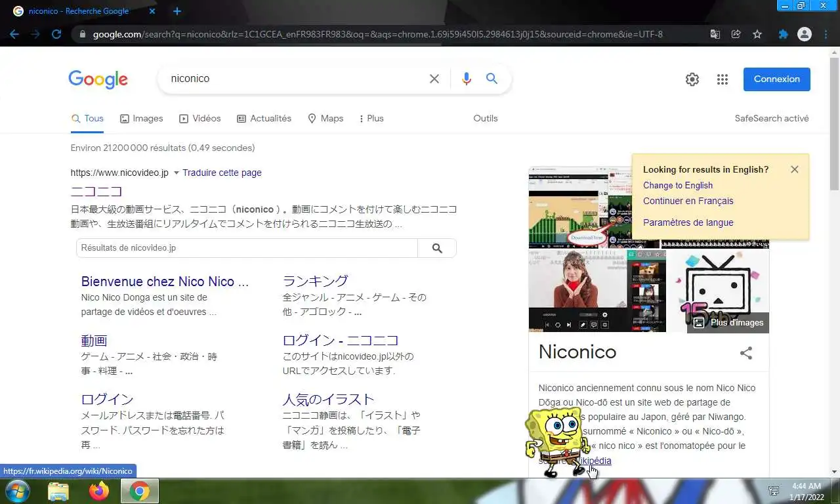This screenshot has height=504, width=840.
Task: Open the 人気のイラスト sitelink
Action: pos(328,399)
